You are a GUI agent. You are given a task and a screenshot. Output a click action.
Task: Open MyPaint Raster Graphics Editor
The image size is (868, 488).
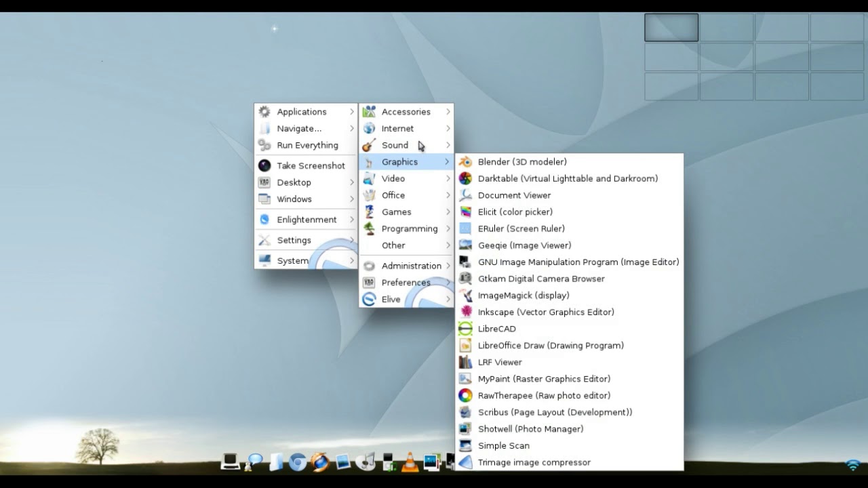click(x=569, y=379)
